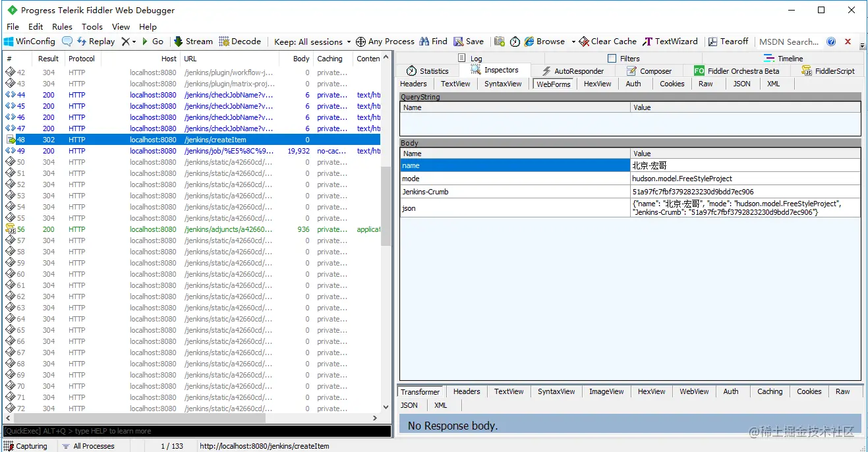Enable the Filters tab checkbox

coord(612,59)
